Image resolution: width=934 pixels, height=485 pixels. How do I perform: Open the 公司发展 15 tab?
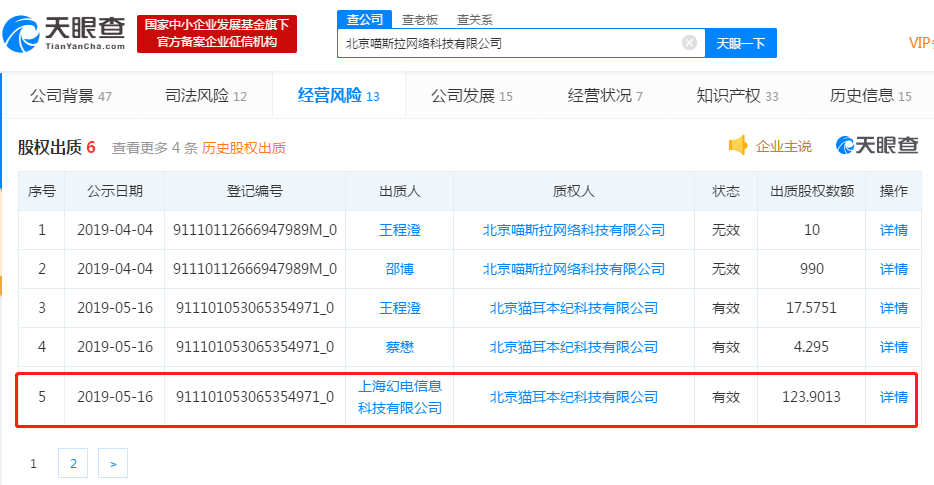pos(472,96)
